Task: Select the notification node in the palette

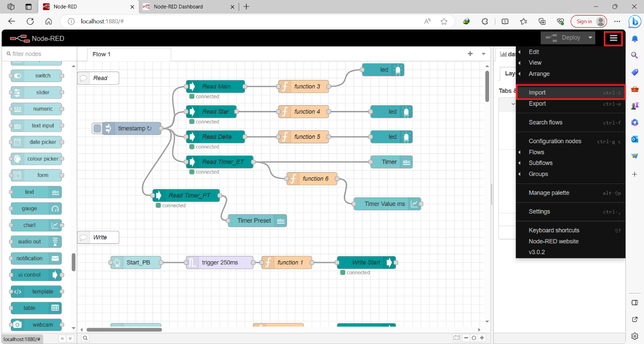Action: 36,258
